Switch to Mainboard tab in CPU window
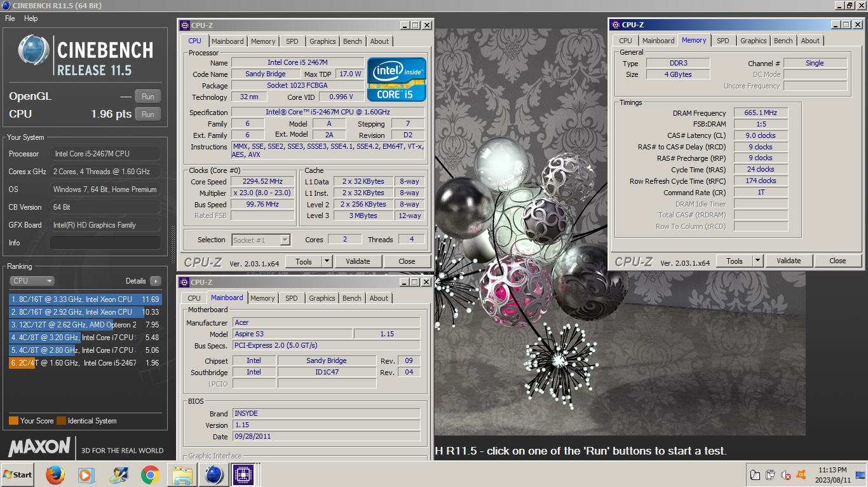The image size is (868, 487). 227,41
